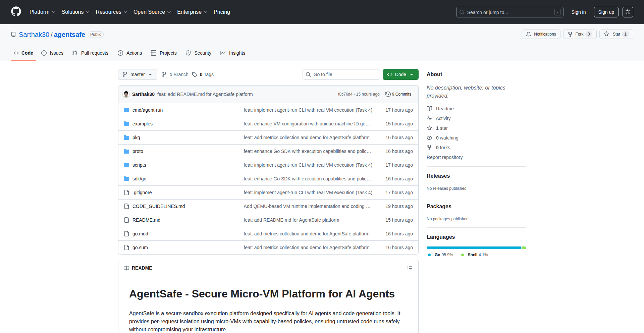Click the .gitignore file icon

tap(126, 192)
